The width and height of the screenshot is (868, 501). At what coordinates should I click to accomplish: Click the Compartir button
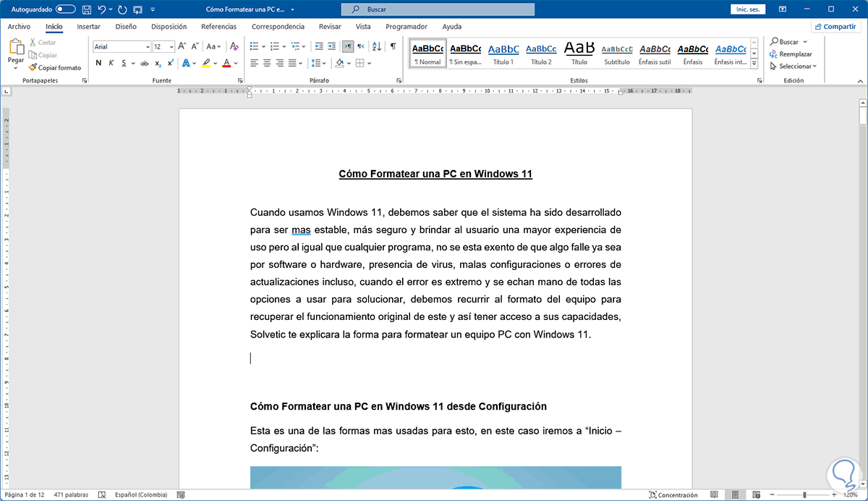point(836,26)
